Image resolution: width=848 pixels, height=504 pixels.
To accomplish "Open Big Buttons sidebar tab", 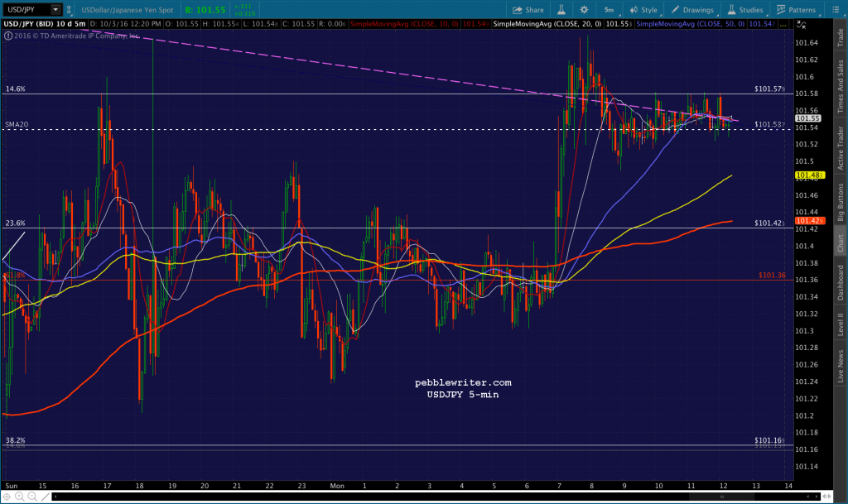I will pos(841,202).
